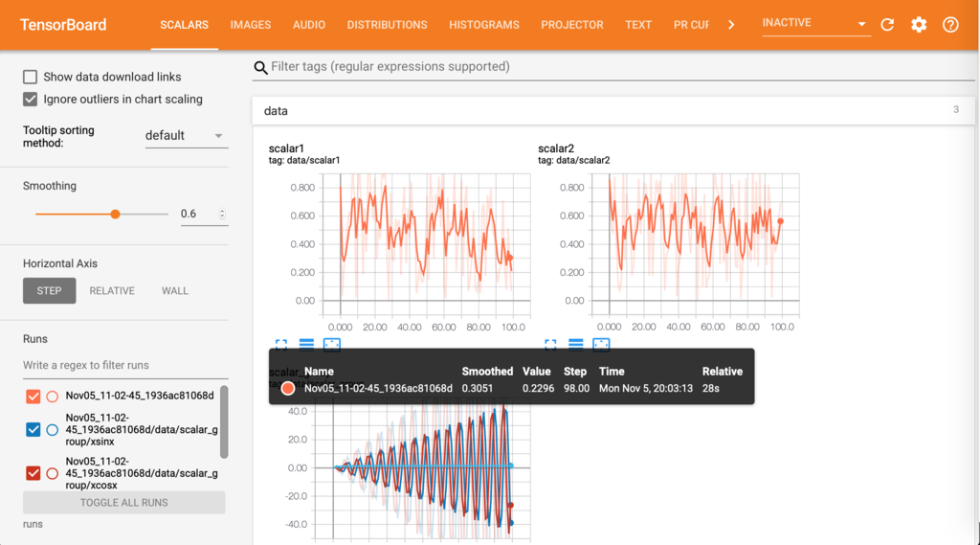Show more dashboard tabs via right chevron
Image resolution: width=980 pixels, height=545 pixels.
731,25
